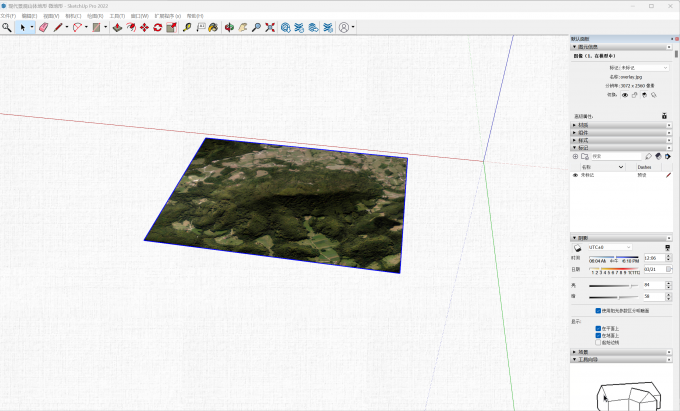Open the UTC time zone dropdown
This screenshot has width=680, height=411.
(x=609, y=247)
